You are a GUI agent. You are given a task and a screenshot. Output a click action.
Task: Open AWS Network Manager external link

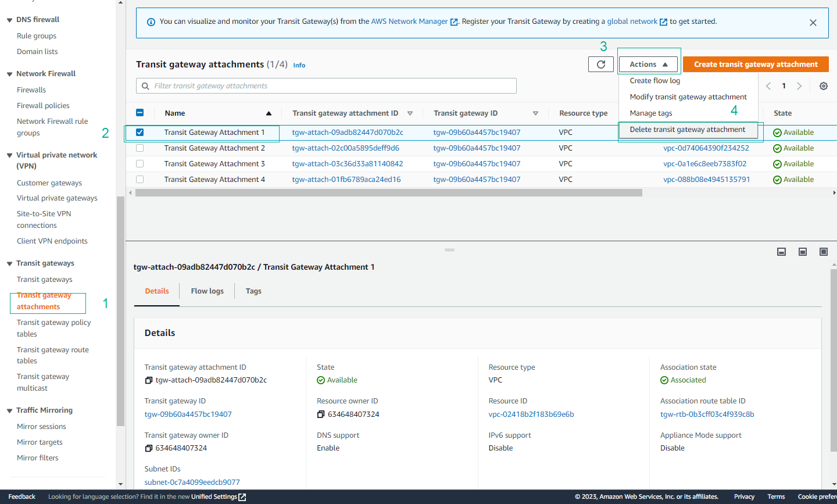point(414,22)
